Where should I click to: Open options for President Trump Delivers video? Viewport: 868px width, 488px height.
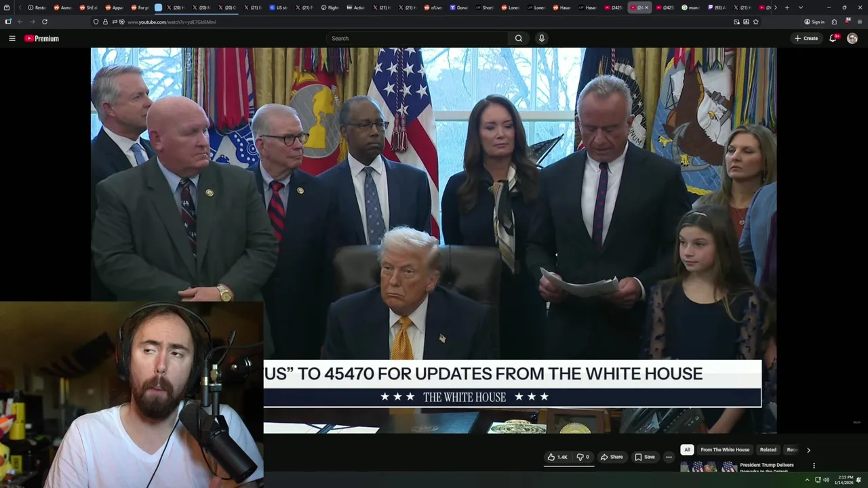point(814,466)
